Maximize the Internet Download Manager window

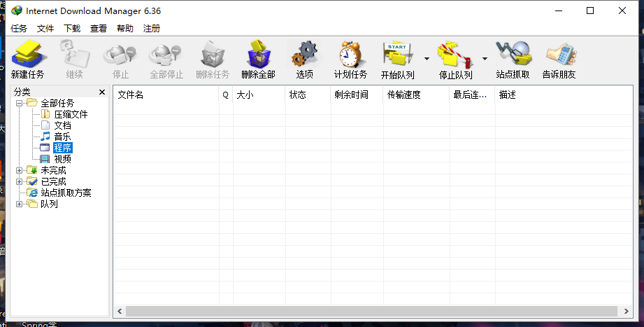[x=590, y=11]
